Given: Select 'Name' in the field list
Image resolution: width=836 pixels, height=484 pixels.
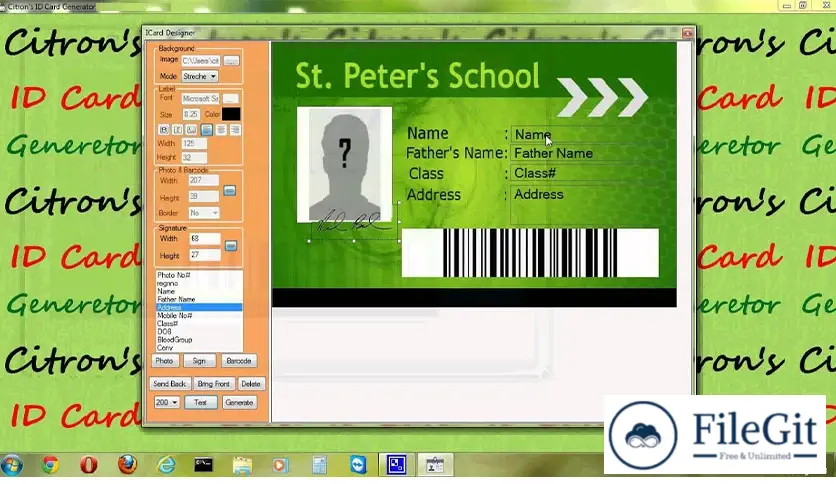Looking at the screenshot, I should [199, 292].
